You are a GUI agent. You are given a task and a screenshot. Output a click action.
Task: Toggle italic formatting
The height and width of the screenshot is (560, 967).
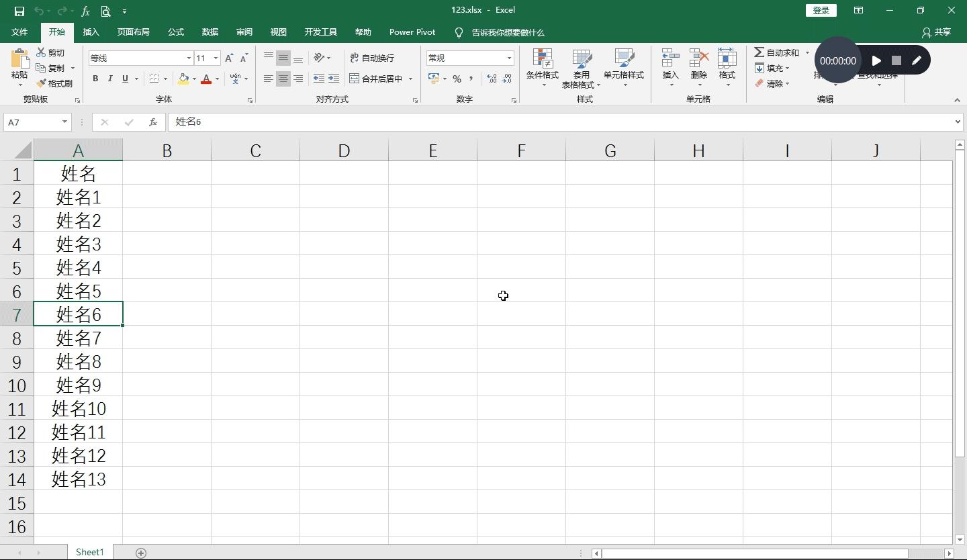pyautogui.click(x=110, y=79)
